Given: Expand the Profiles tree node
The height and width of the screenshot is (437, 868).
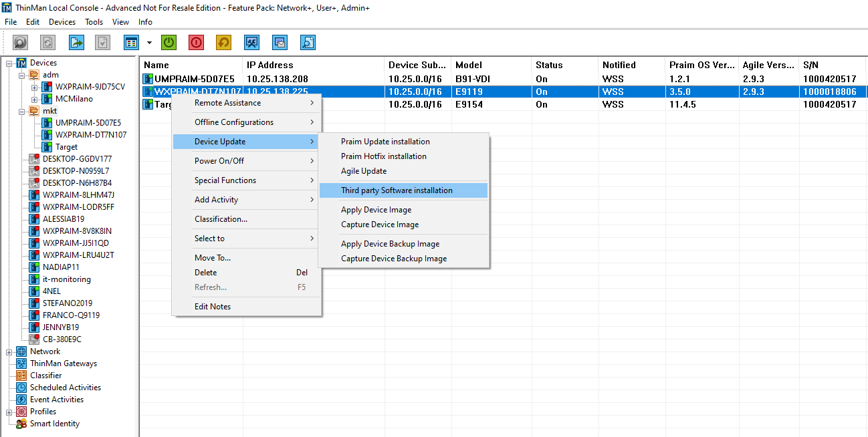Looking at the screenshot, I should (x=9, y=412).
